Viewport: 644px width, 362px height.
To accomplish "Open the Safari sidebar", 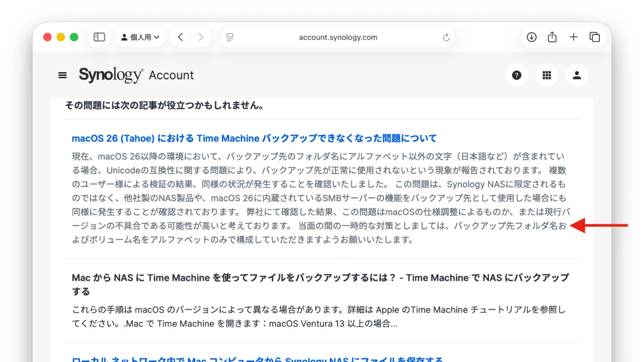I will 99,37.
